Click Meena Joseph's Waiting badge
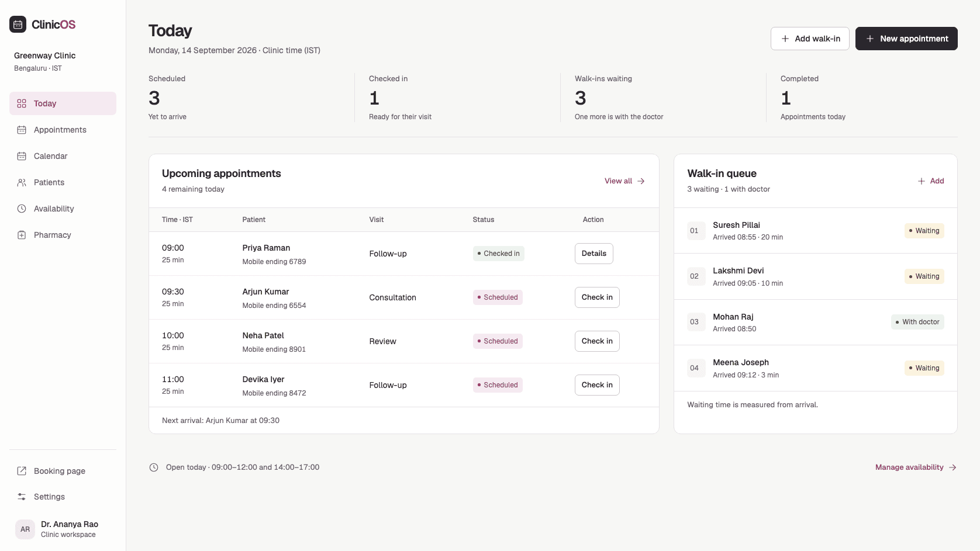This screenshot has height=551, width=980. (924, 368)
